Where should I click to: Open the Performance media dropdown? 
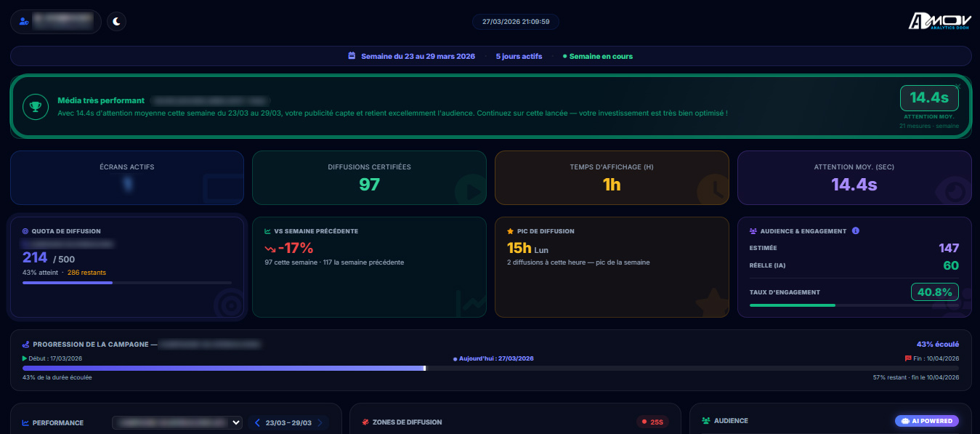[x=177, y=422]
